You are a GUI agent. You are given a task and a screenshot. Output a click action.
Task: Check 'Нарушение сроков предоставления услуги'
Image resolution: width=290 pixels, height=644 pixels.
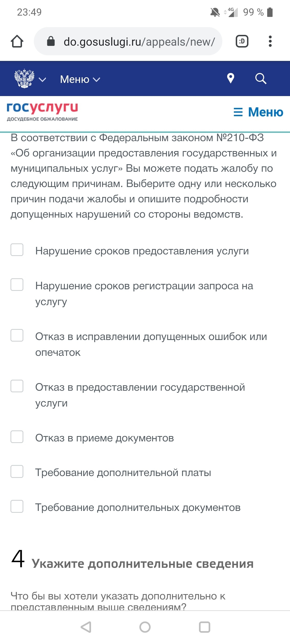coord(17,250)
